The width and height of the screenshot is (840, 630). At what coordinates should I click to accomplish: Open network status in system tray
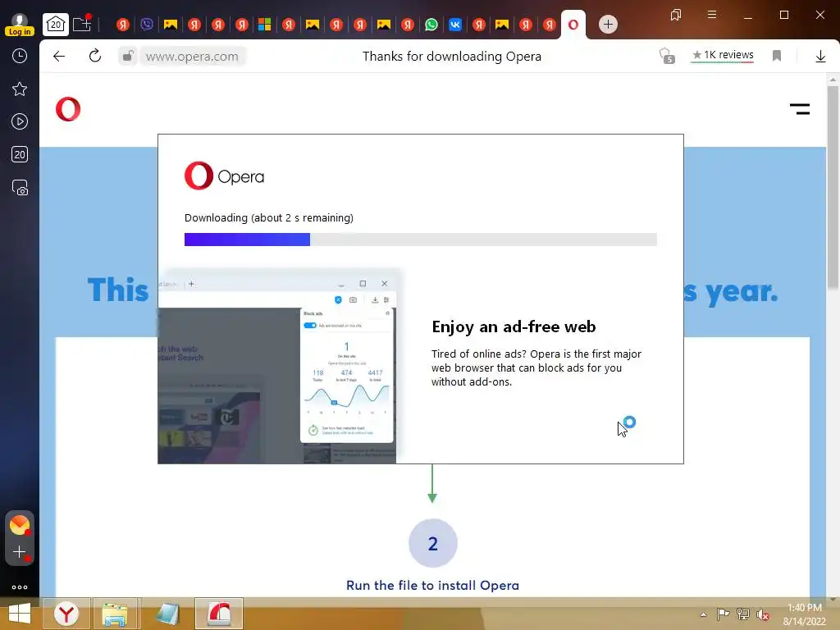click(x=742, y=614)
